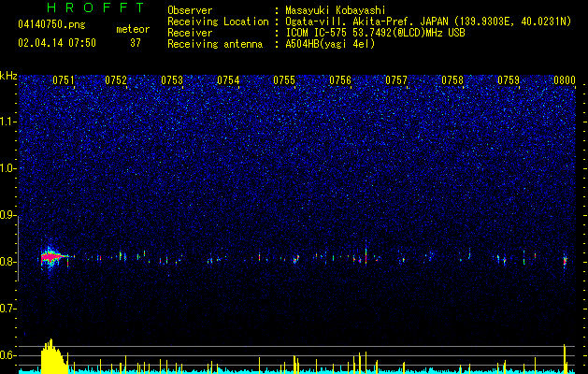Click the Receiver label
The height and width of the screenshot is (374, 588).
190,33
